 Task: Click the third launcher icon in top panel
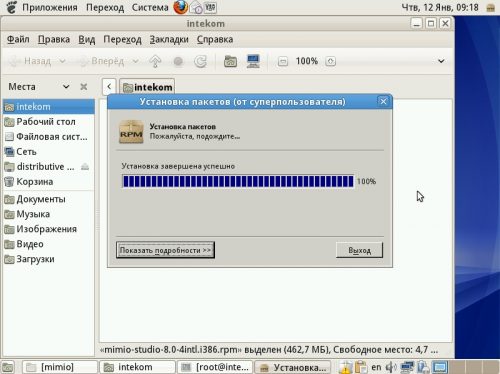tap(210, 7)
